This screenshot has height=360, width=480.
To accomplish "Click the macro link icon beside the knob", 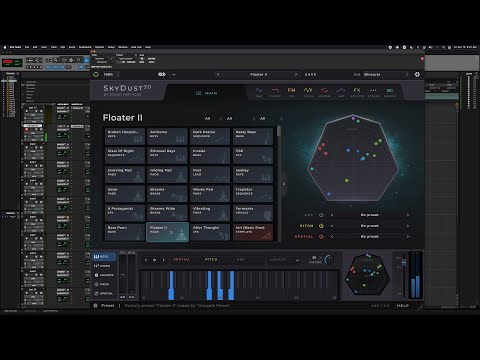I will click(x=314, y=257).
